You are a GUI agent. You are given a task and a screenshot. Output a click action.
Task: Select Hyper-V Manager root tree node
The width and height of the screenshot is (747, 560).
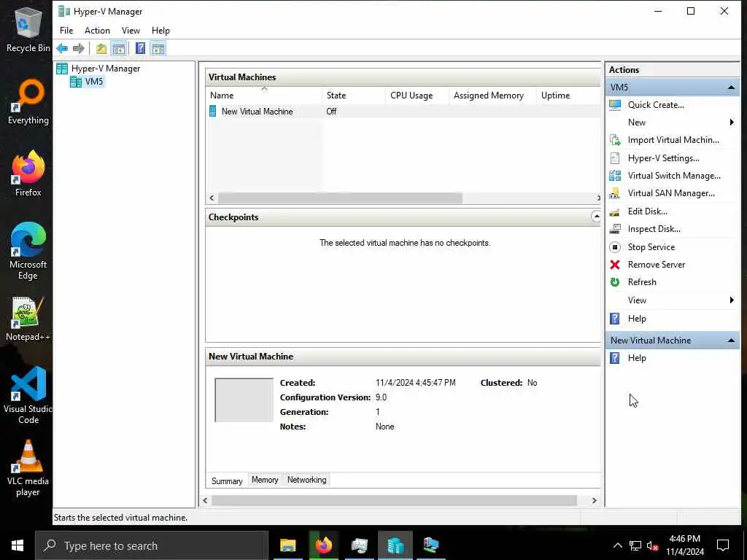coord(105,69)
